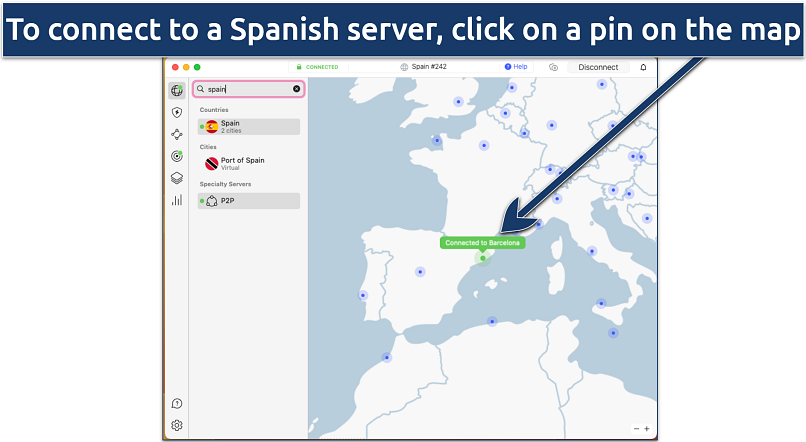Zoom in on the map with plus
Viewport: 806px width, 442px height.
(647, 428)
